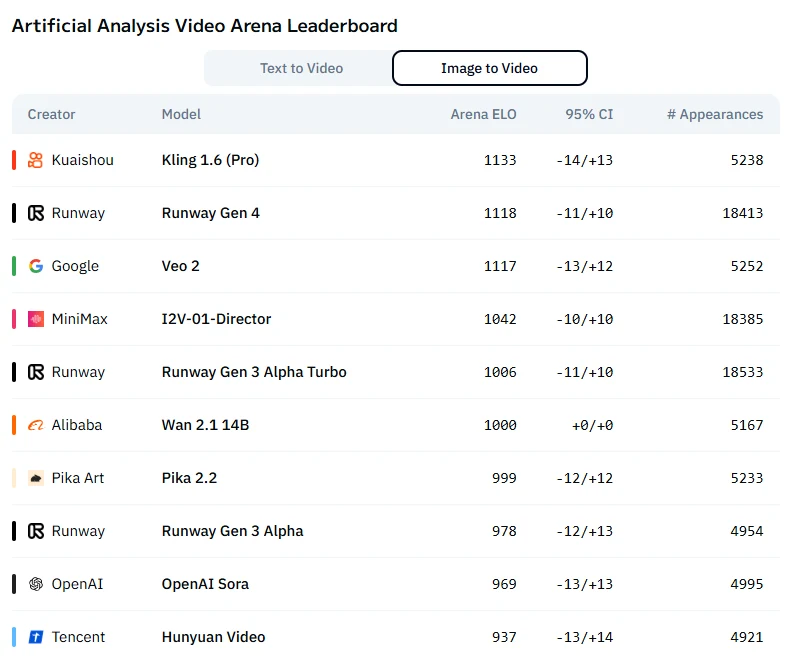
Task: Click the model name Runway Gen 3 Alpha in the row with ELO 978
Action: point(233,531)
